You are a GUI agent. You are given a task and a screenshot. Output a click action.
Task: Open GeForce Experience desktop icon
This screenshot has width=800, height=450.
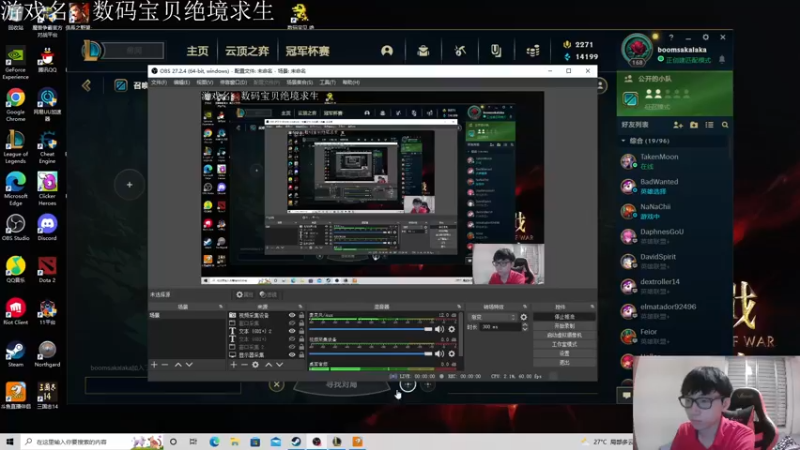coord(15,63)
